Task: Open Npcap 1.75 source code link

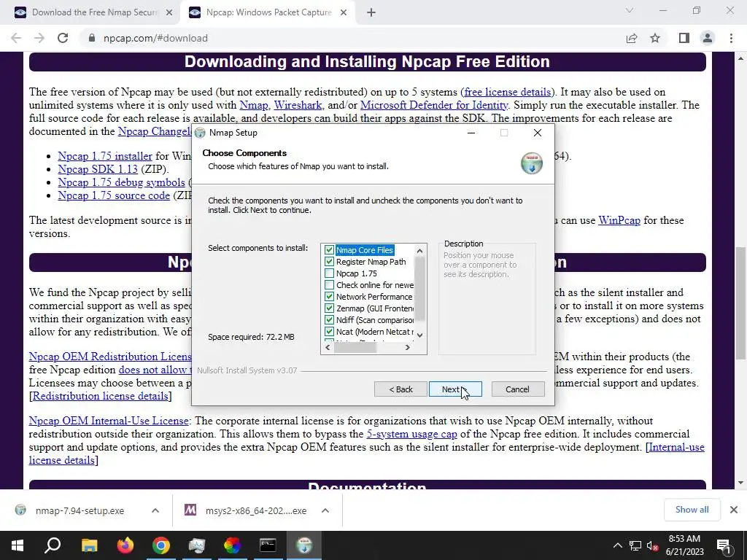Action: (x=114, y=195)
